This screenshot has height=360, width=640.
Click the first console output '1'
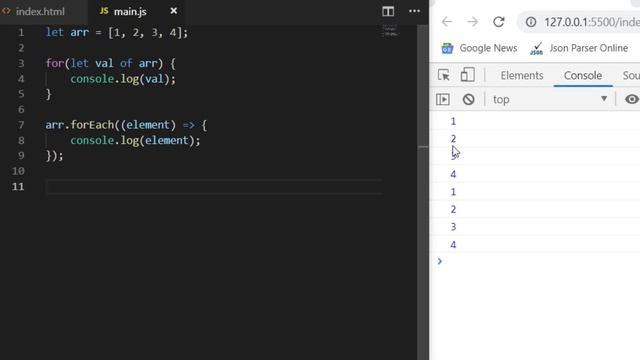453,121
